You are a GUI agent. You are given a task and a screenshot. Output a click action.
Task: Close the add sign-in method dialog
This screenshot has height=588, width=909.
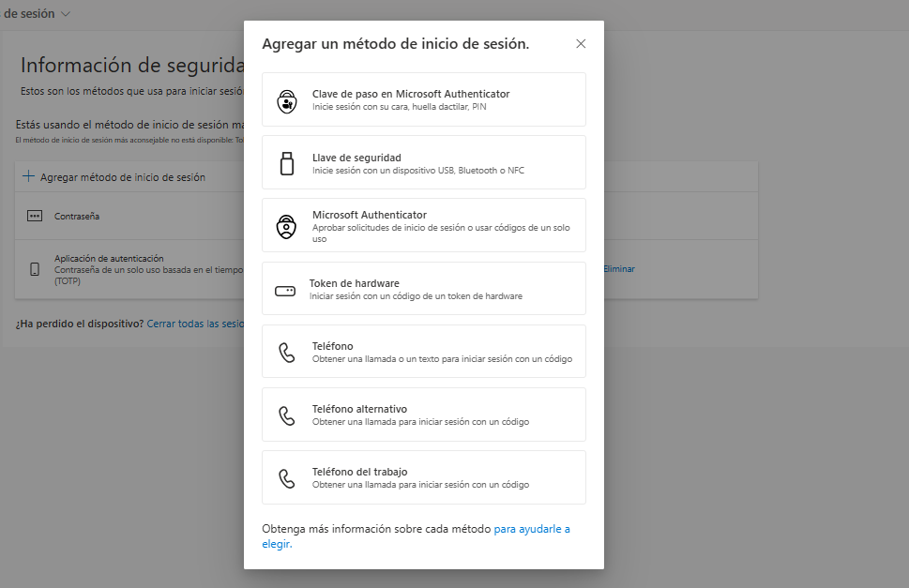(x=581, y=44)
